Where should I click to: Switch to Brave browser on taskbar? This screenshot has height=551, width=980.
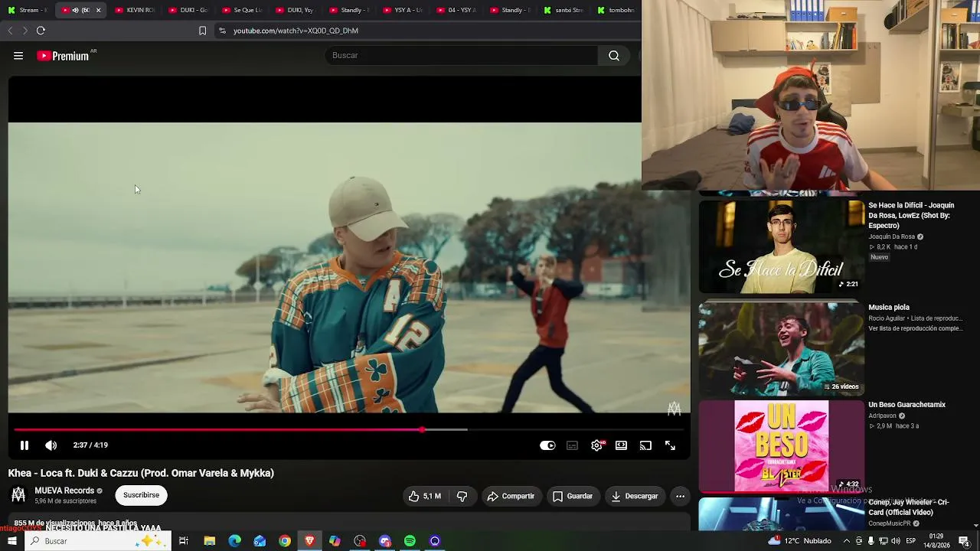[x=309, y=541]
